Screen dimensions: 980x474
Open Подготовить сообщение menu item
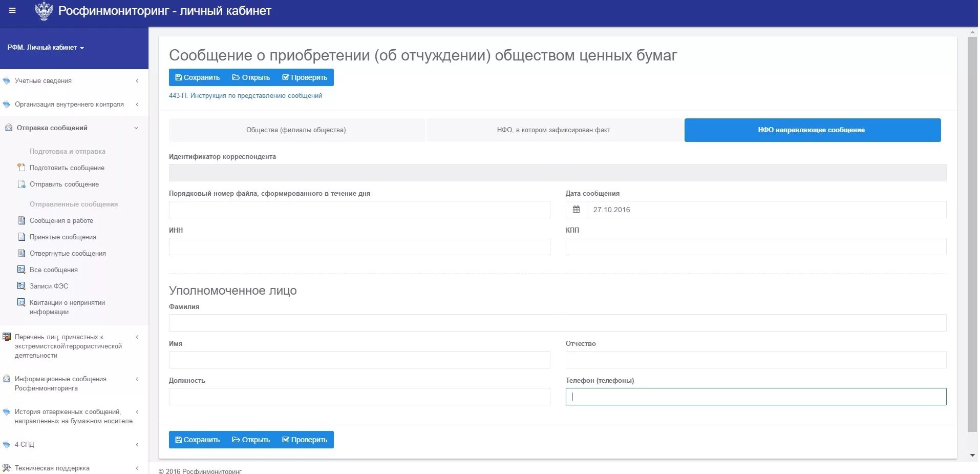pos(67,168)
